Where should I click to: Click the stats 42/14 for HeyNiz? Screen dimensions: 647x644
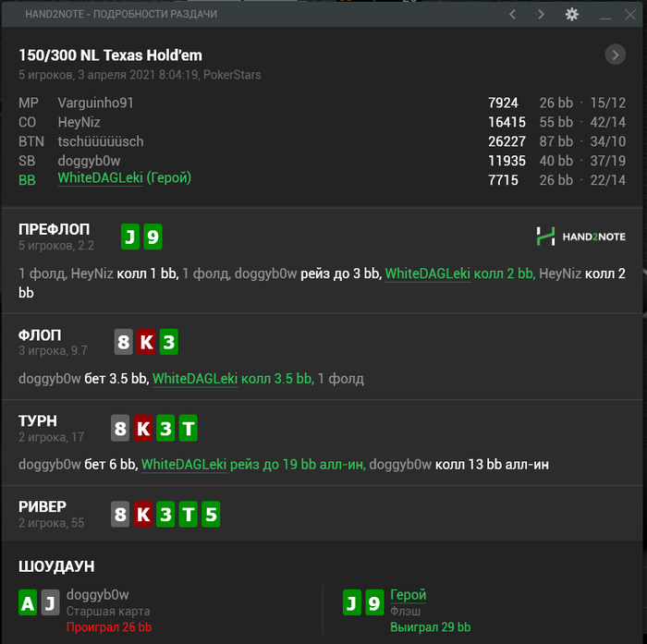coord(608,122)
